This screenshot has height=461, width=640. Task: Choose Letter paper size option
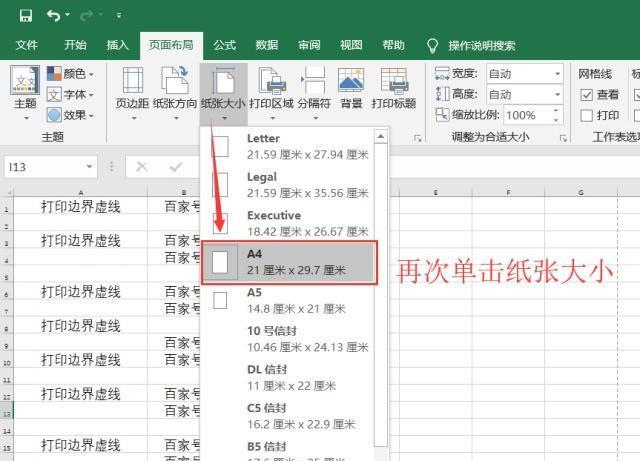coord(290,146)
